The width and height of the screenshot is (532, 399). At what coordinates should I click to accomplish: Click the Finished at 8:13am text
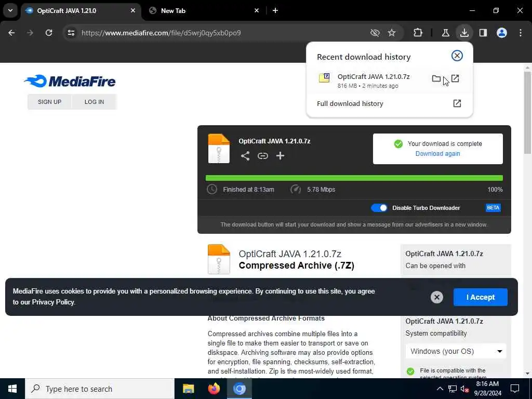(248, 190)
